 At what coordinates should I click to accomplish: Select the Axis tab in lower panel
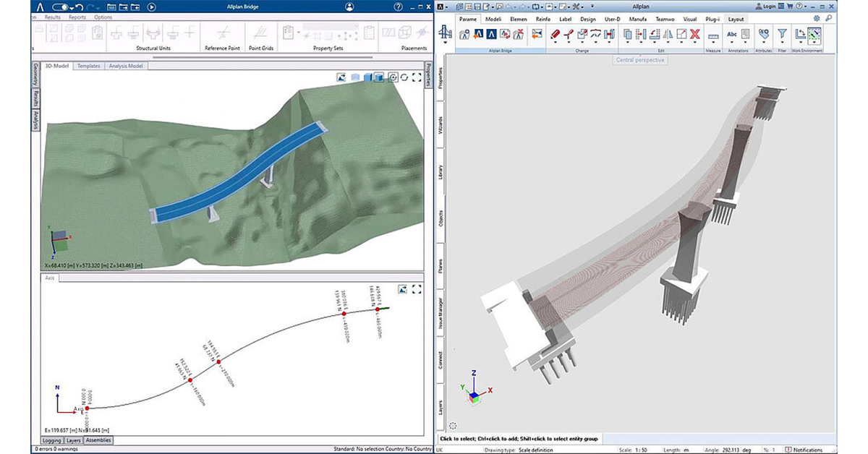click(50, 278)
